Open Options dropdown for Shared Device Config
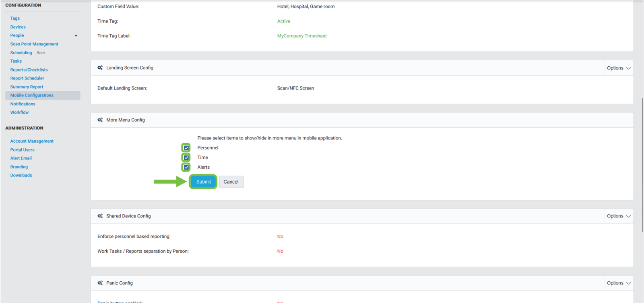This screenshot has height=303, width=644. pos(618,216)
